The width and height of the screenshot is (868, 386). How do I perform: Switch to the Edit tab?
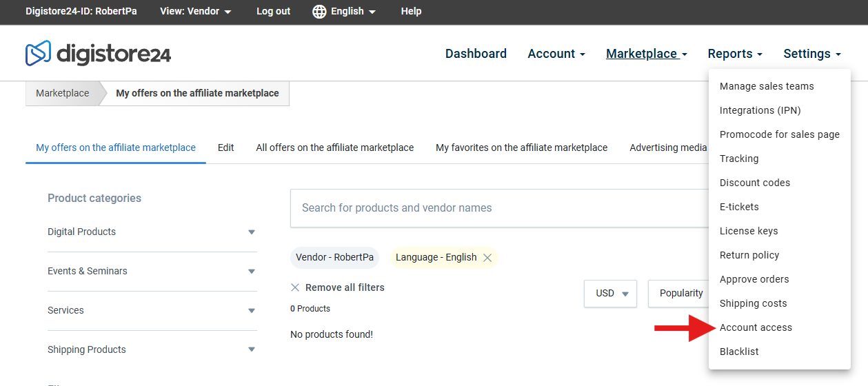coord(226,148)
